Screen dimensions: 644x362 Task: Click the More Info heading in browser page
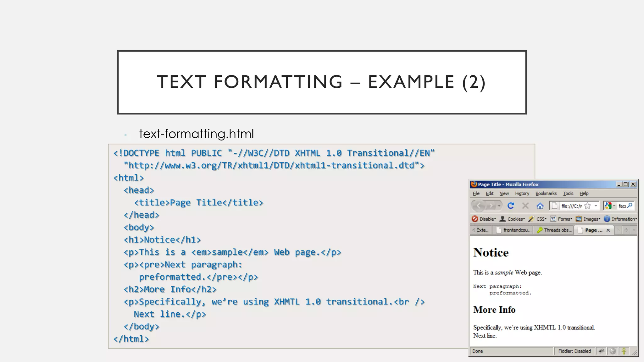pyautogui.click(x=494, y=310)
